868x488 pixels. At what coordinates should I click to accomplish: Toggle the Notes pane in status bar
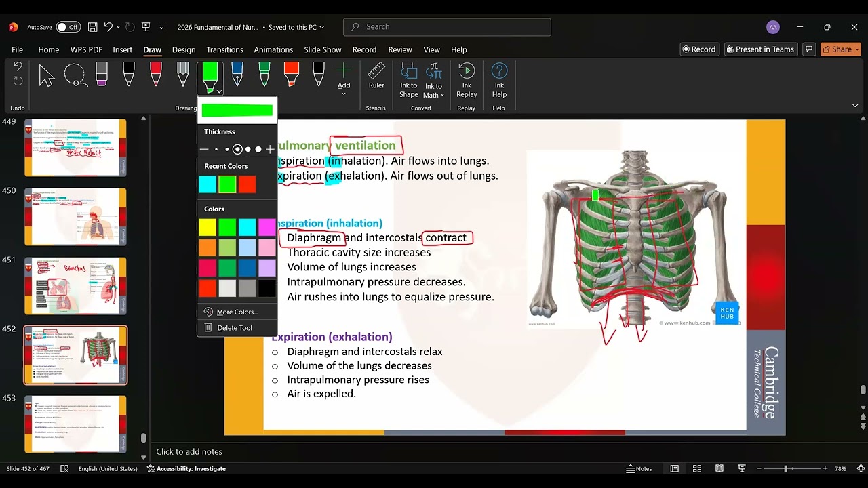639,468
